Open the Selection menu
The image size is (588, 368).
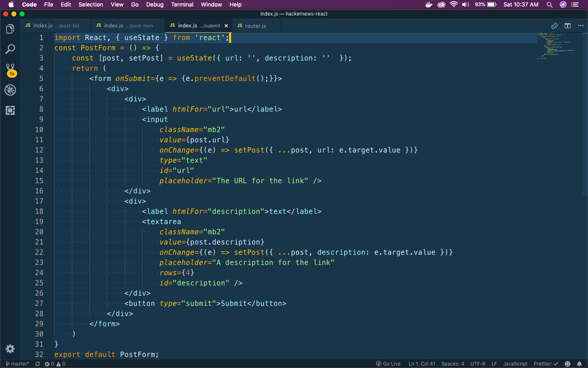coord(91,4)
